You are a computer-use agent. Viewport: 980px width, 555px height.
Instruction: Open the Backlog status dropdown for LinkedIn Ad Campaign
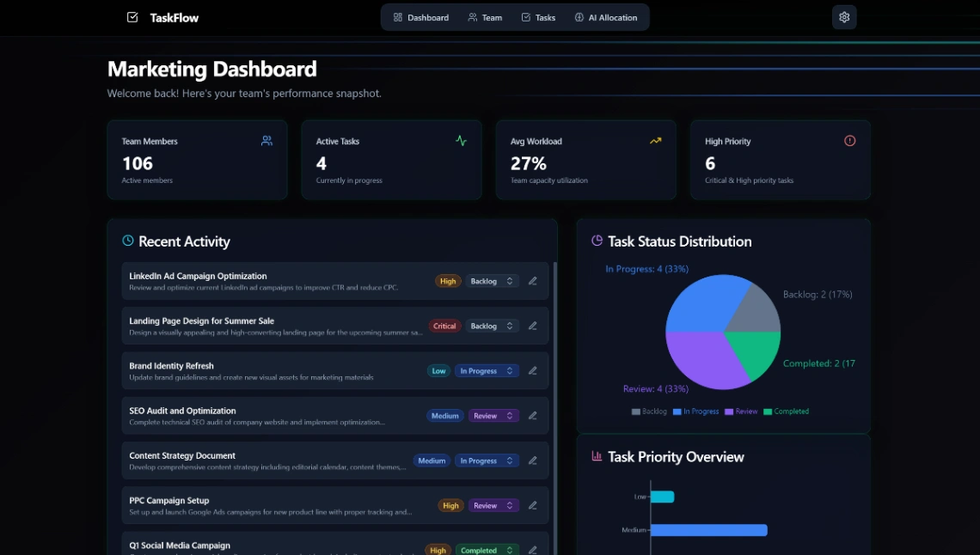[493, 281]
